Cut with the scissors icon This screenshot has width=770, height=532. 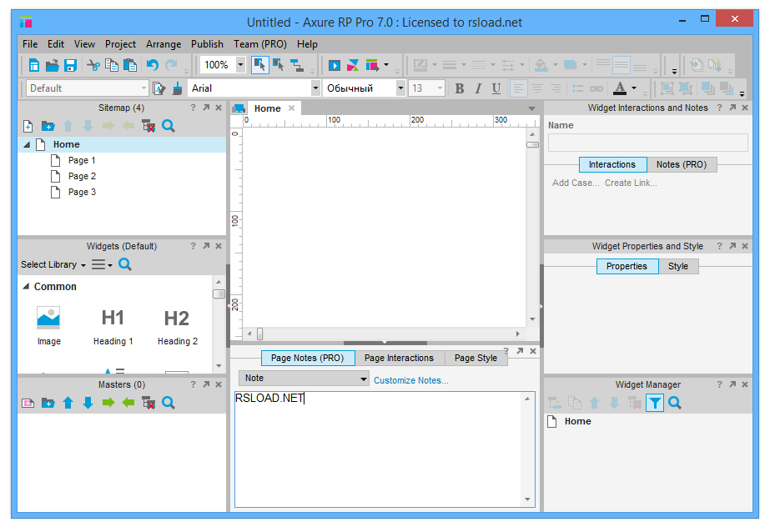[x=93, y=65]
